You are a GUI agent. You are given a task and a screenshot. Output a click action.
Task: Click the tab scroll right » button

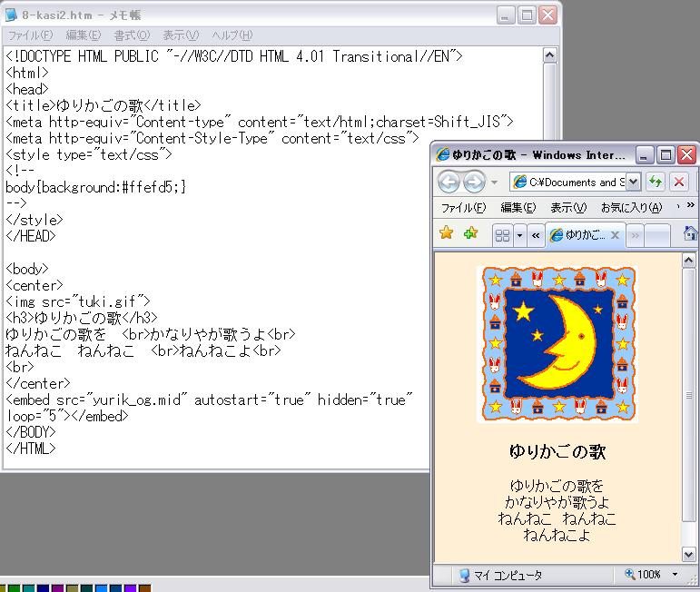click(636, 235)
